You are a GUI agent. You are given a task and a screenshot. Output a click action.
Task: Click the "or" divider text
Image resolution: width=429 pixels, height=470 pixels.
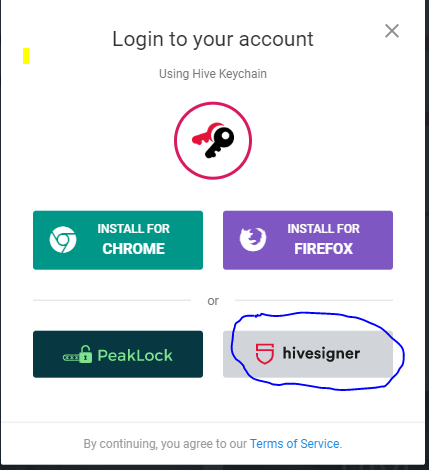213,301
